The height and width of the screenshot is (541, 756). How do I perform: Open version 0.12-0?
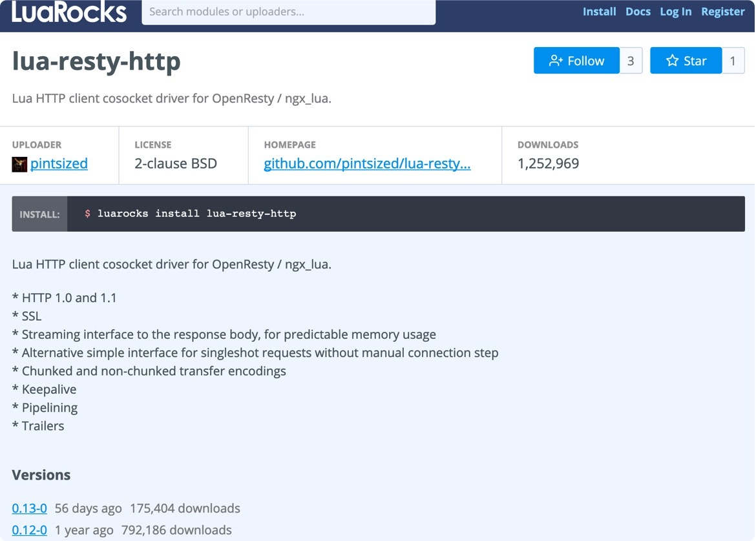[29, 530]
